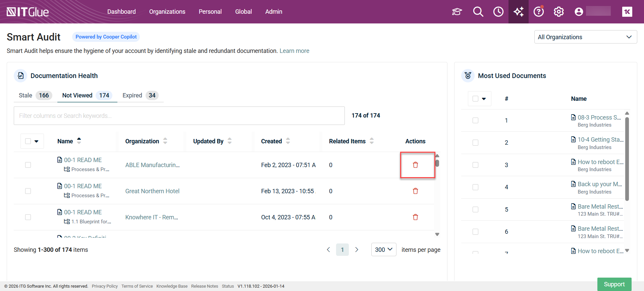Delete the Great Northern Hotel document
The width and height of the screenshot is (644, 291).
tap(415, 191)
